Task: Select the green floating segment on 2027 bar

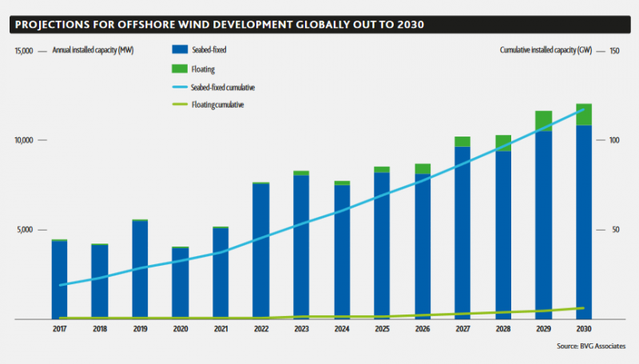Action: coord(462,141)
